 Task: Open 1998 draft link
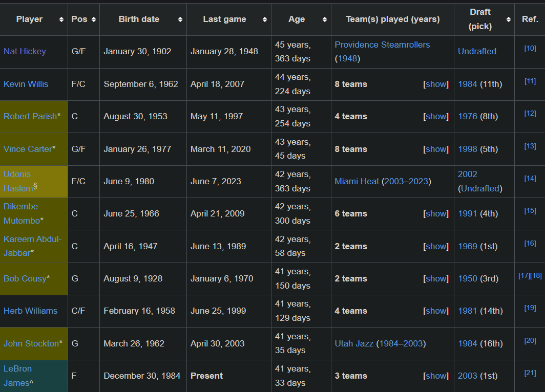[x=468, y=149]
